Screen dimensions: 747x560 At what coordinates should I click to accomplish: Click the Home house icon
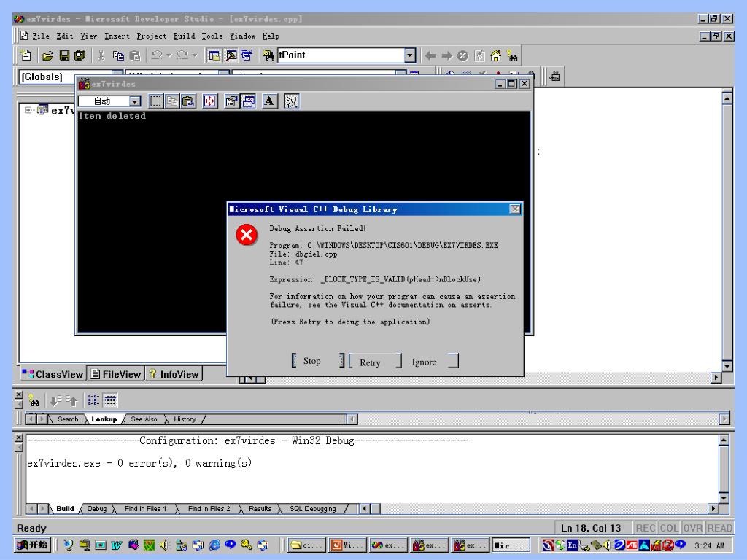pyautogui.click(x=495, y=56)
